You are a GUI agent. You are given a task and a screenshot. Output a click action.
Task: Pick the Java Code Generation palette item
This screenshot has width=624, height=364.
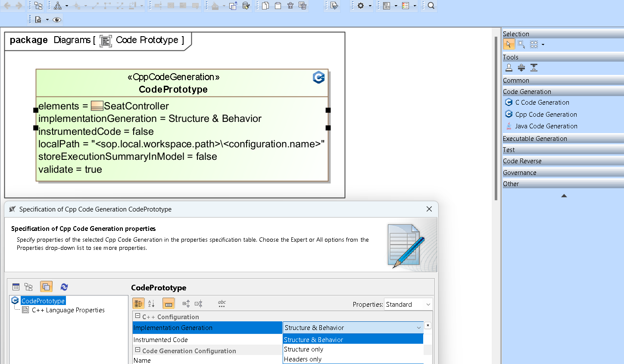[546, 126]
